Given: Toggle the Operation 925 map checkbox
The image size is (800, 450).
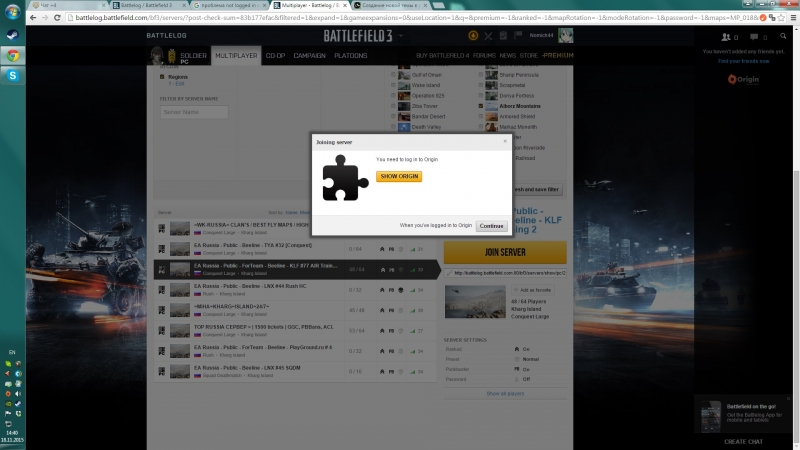Looking at the screenshot, I should point(393,95).
